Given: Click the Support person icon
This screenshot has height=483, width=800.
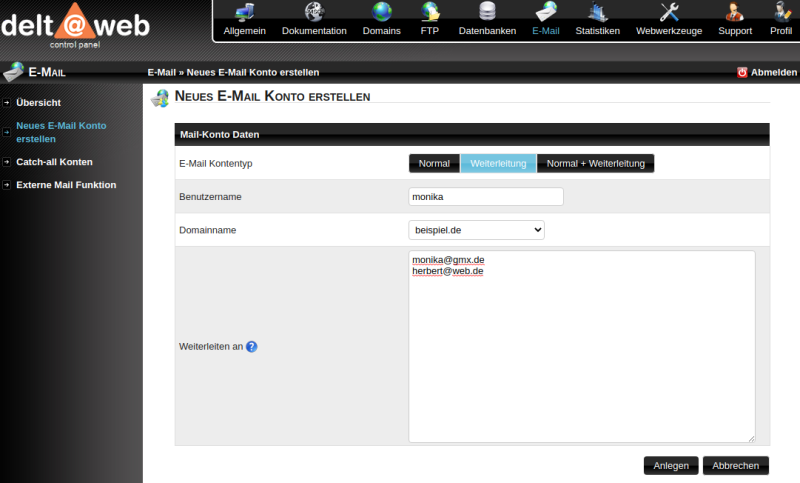Looking at the screenshot, I should point(735,13).
